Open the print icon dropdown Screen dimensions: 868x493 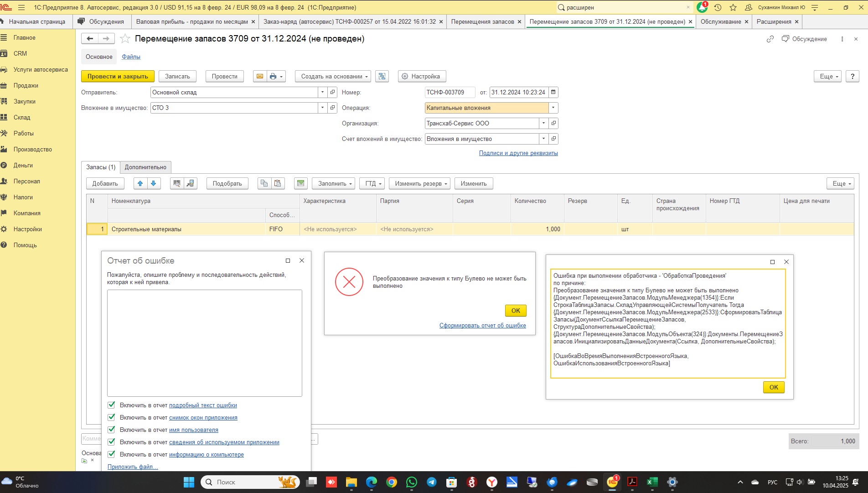pyautogui.click(x=276, y=76)
